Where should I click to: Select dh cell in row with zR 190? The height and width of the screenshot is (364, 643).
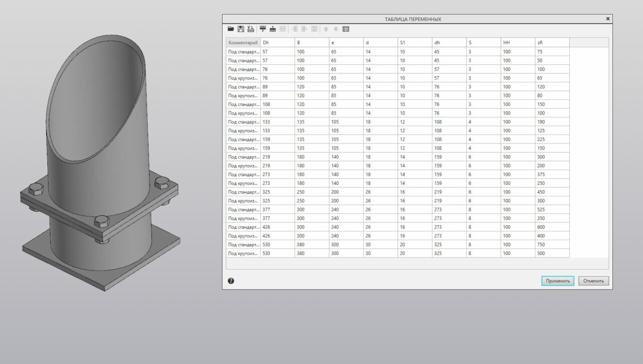(449, 122)
